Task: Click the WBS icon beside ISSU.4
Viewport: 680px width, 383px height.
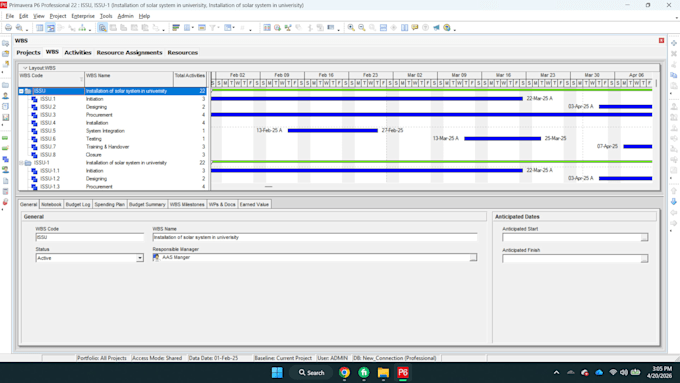Action: click(x=34, y=123)
